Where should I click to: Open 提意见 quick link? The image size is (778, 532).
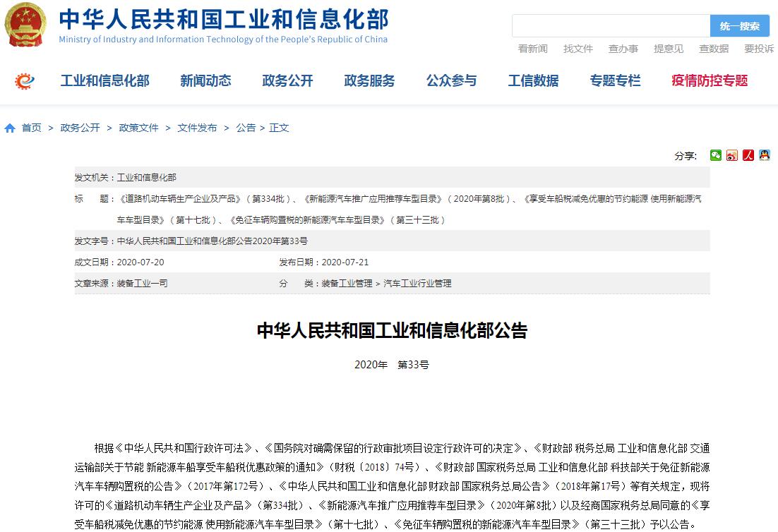(669, 49)
